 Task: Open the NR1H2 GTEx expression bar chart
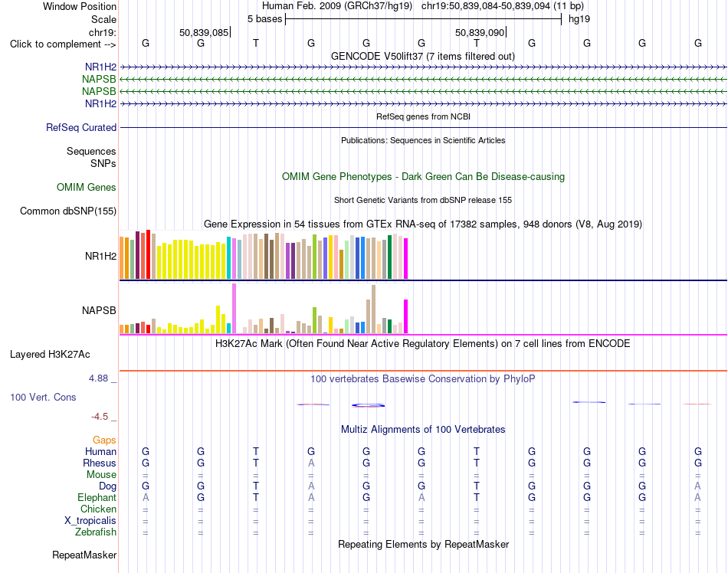(x=264, y=255)
